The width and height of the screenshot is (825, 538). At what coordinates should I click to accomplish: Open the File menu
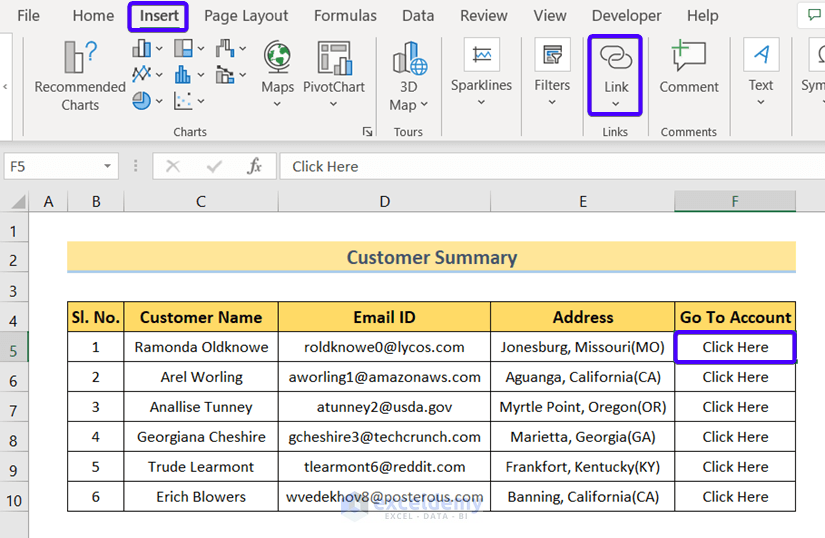(29, 16)
